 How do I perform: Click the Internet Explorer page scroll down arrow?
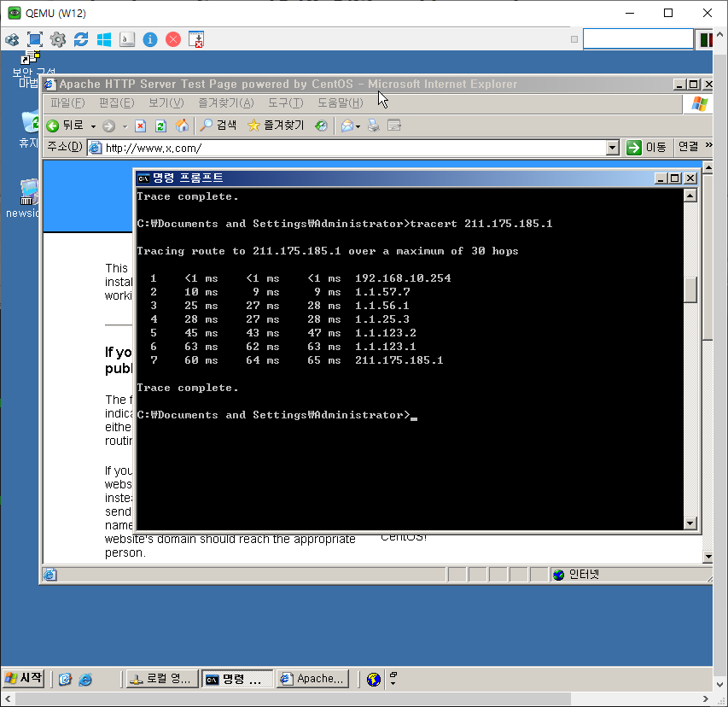click(708, 556)
